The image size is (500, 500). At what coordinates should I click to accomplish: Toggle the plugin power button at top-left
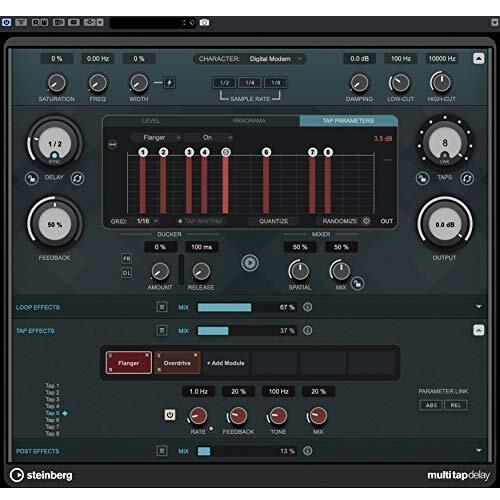[6, 22]
